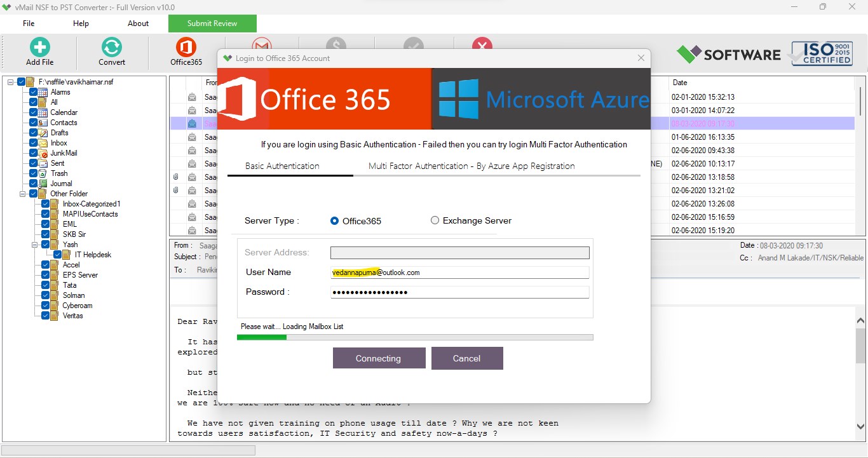Select the Solman folder in tree
Viewport: 868px width, 458px height.
pyautogui.click(x=73, y=295)
